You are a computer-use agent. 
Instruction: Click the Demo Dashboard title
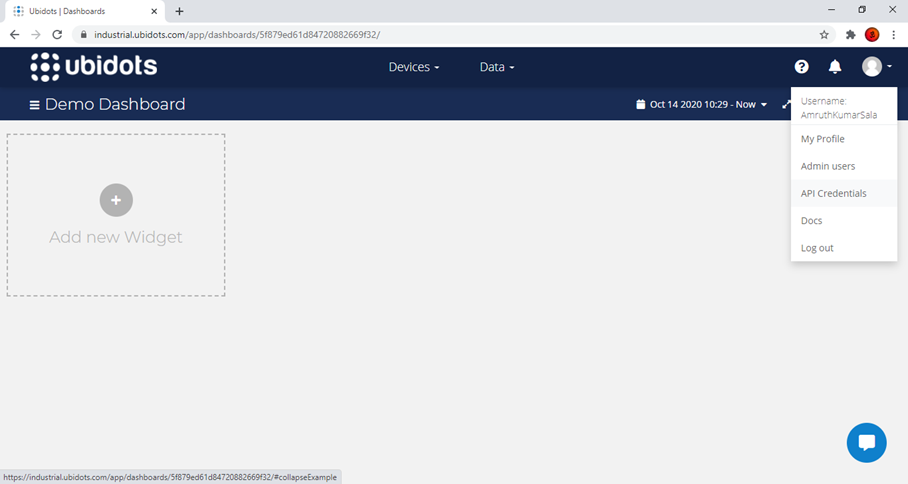[115, 104]
